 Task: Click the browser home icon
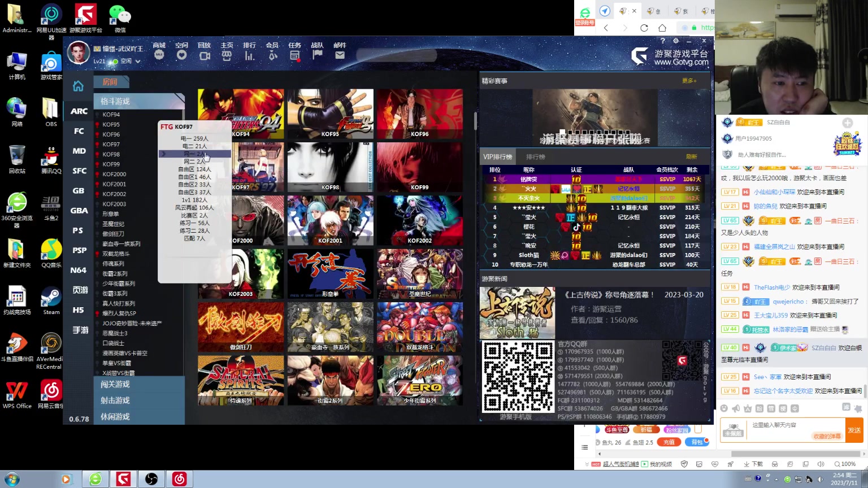[662, 28]
